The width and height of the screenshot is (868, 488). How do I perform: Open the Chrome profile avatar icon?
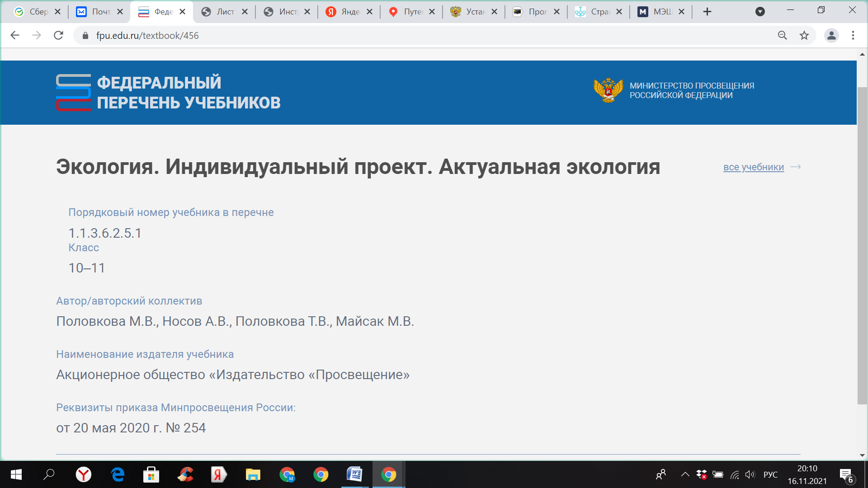(x=831, y=35)
